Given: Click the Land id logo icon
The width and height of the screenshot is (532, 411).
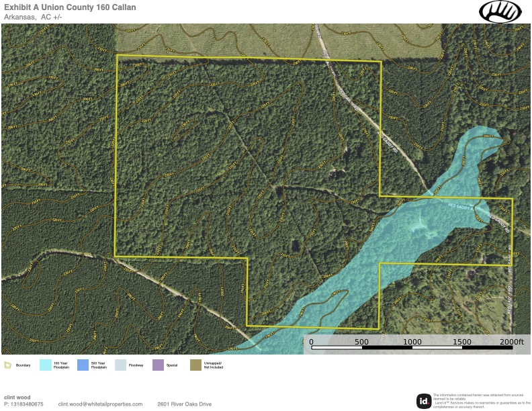Looking at the screenshot, I should coord(424,400).
